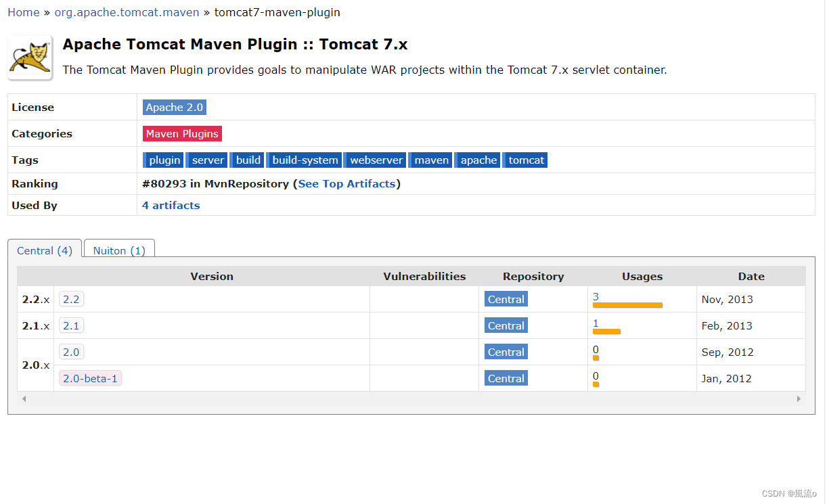827x504 pixels.
Task: Open usages count 0 for 2.0-beta-1
Action: [x=596, y=375]
